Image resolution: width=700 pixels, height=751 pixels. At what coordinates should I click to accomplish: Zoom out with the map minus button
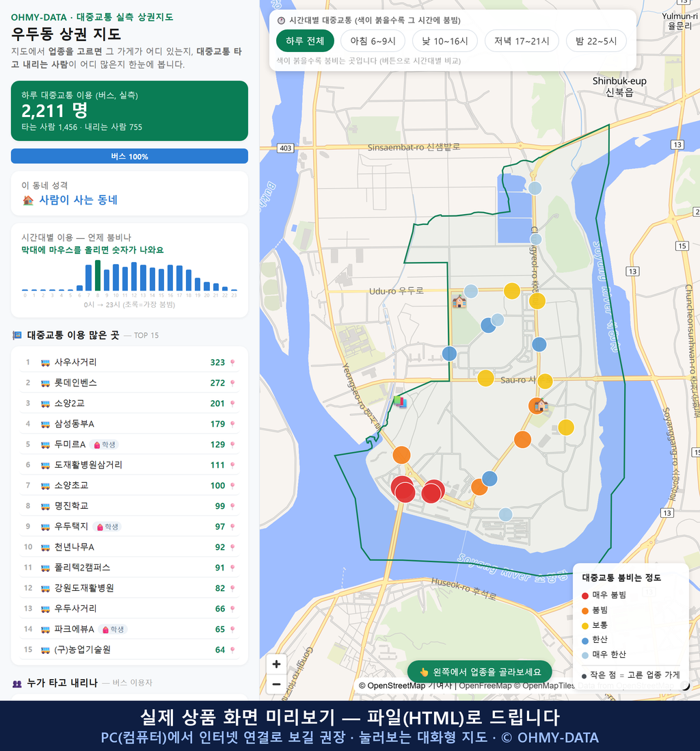(276, 684)
